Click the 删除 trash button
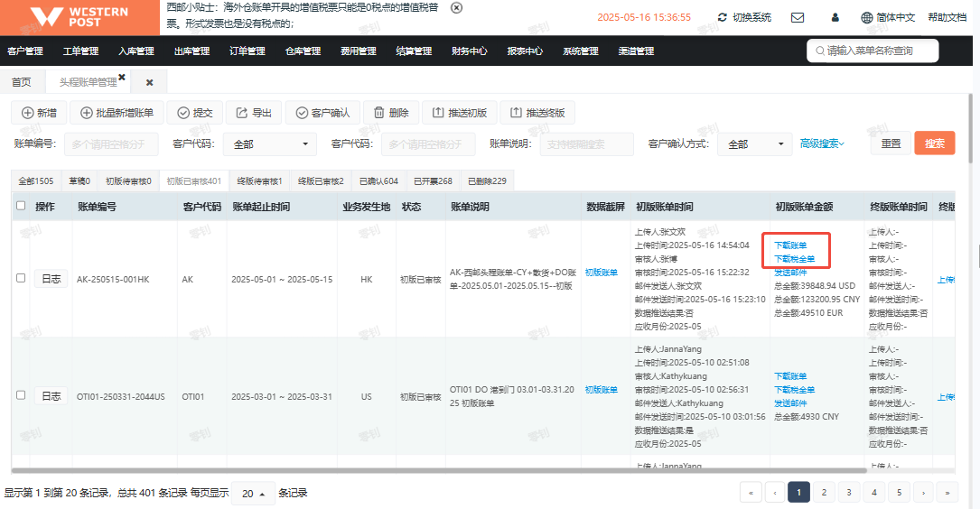This screenshot has width=980, height=509. [390, 113]
